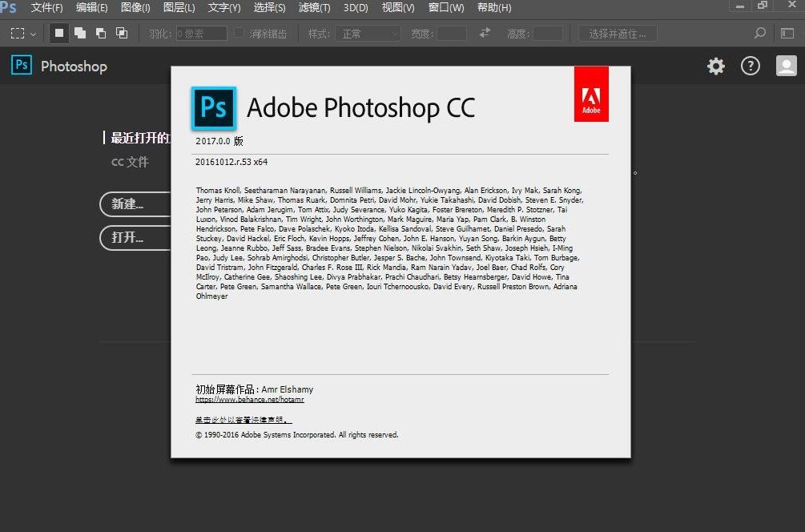Swap width and height arrows icon
This screenshot has height=532, width=805.
click(485, 33)
